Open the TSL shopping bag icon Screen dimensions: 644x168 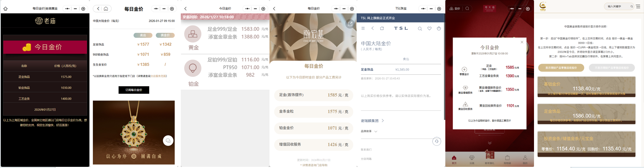439,29
